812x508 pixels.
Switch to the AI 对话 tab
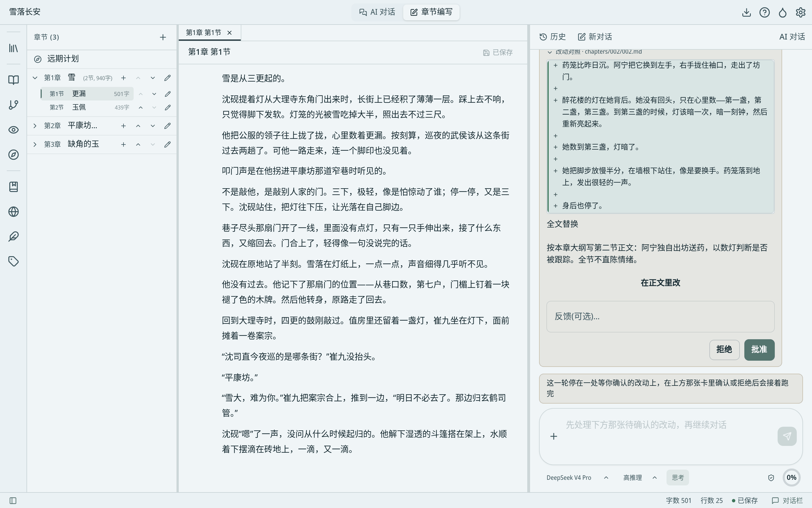pos(377,12)
